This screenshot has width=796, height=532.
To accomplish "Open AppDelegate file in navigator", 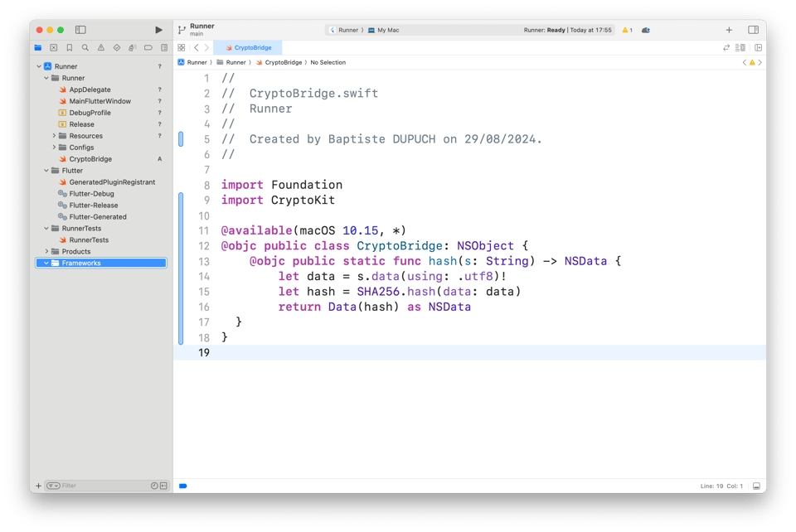I will [90, 89].
